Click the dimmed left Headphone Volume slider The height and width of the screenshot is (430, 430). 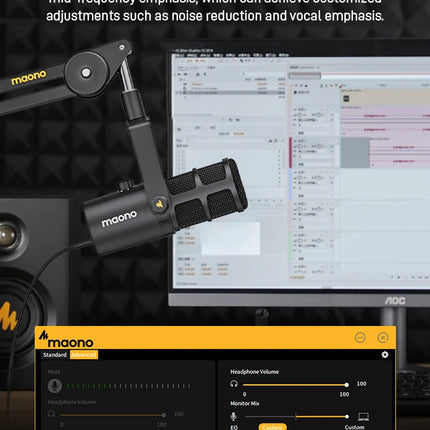[112, 415]
